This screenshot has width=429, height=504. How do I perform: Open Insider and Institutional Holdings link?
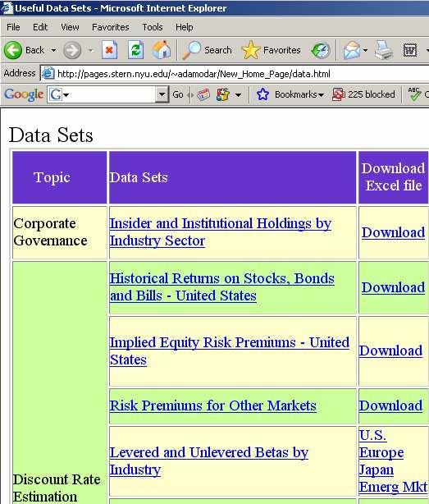[x=221, y=232]
